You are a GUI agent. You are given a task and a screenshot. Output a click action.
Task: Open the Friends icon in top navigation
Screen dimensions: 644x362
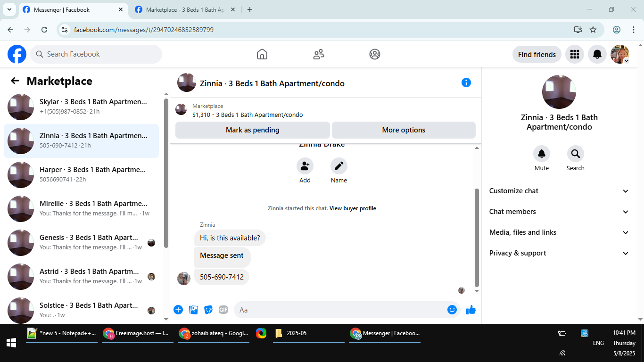319,54
